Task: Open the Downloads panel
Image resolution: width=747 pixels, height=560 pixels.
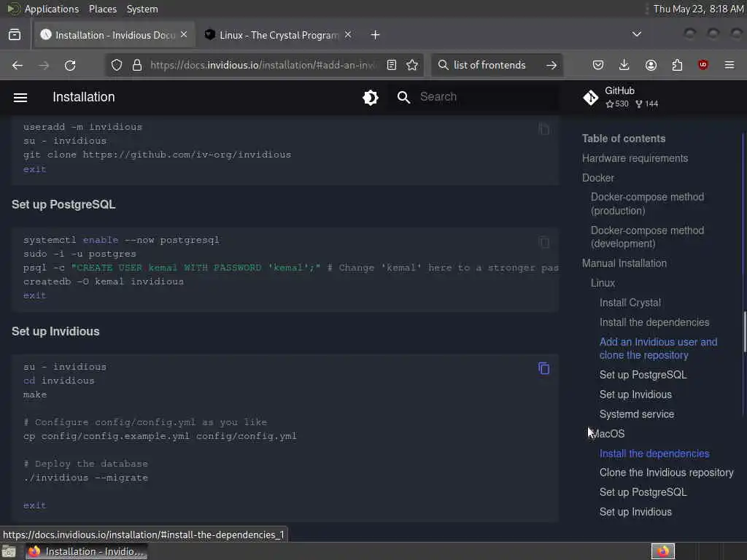Action: point(624,65)
